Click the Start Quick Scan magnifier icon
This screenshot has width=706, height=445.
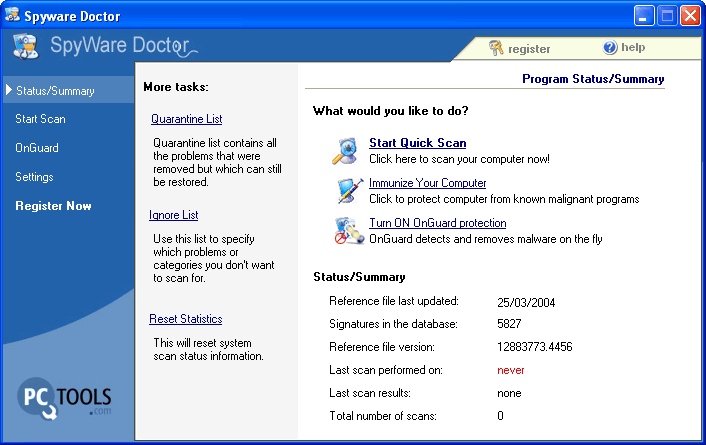[345, 150]
